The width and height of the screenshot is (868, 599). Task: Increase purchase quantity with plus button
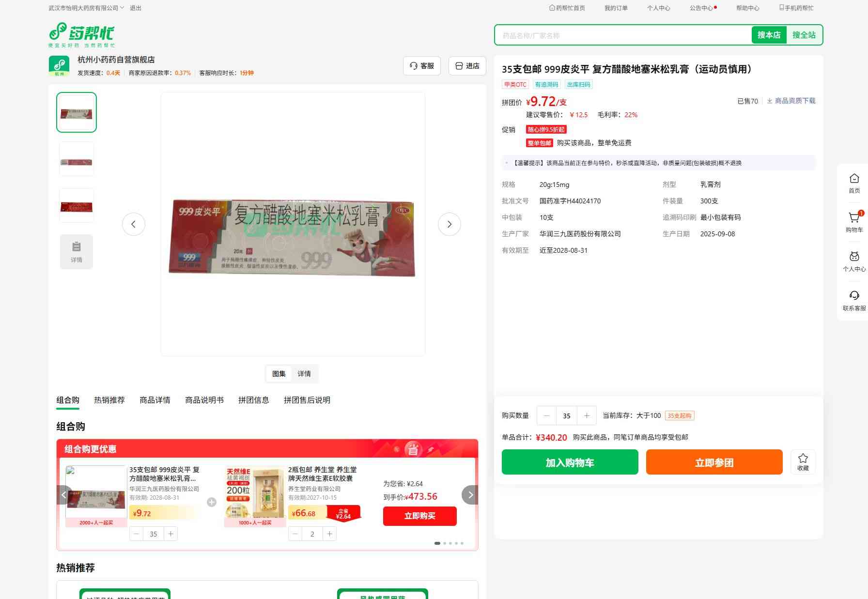(587, 415)
